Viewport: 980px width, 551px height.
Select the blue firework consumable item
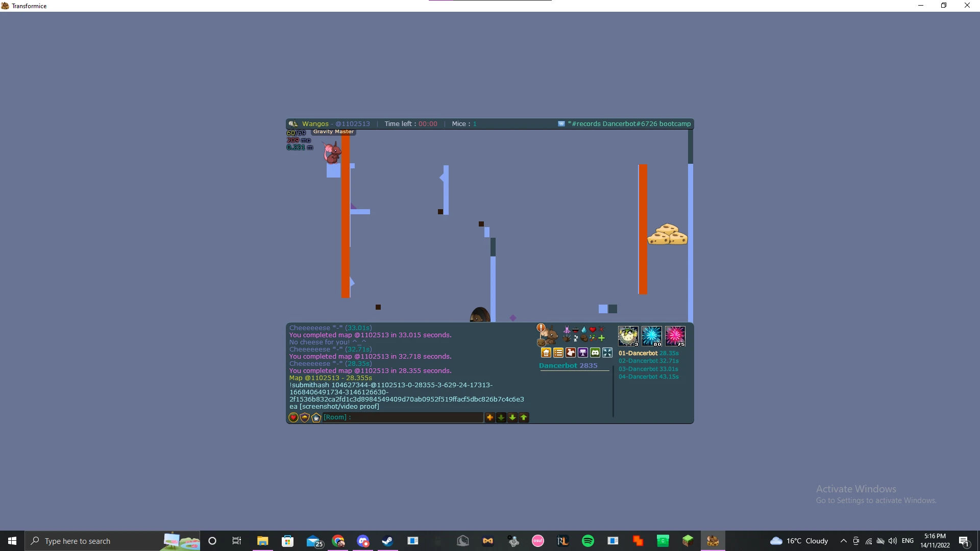pos(652,336)
